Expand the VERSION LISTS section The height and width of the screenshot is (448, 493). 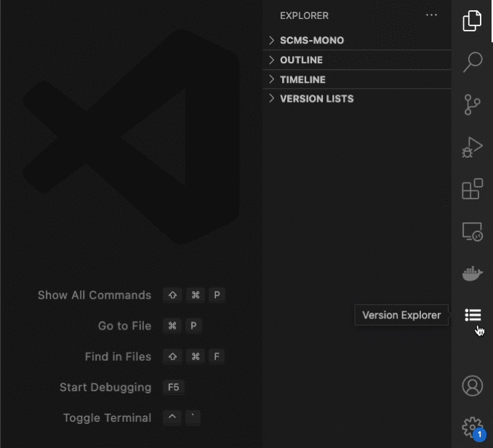(x=357, y=99)
